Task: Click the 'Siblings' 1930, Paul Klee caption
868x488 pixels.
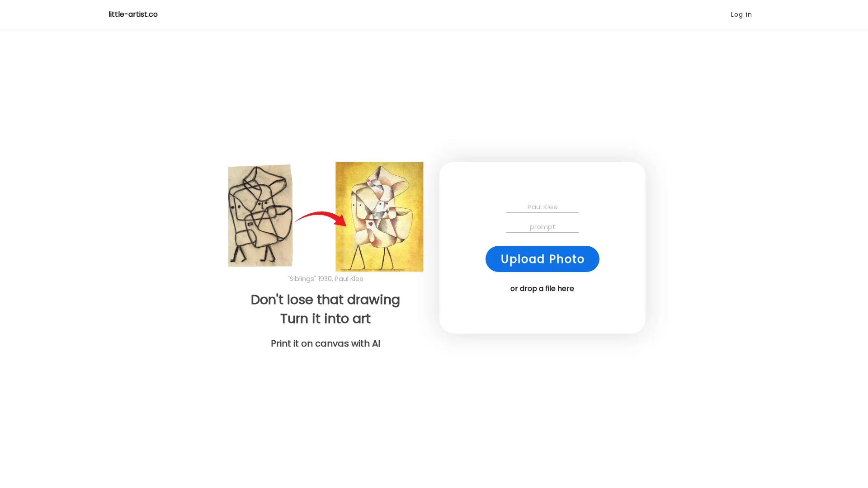Action: point(325,279)
